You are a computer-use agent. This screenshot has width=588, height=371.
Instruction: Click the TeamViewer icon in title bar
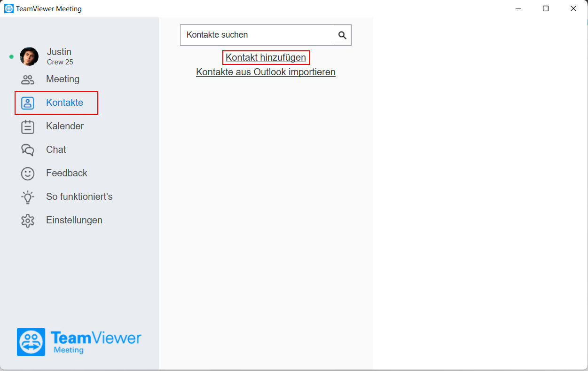[x=9, y=8]
